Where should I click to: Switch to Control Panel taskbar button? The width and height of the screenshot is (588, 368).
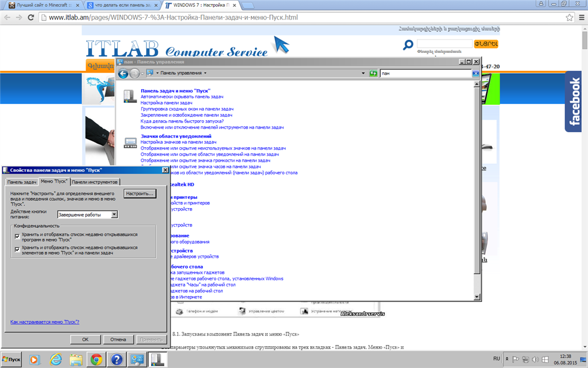coord(137,360)
